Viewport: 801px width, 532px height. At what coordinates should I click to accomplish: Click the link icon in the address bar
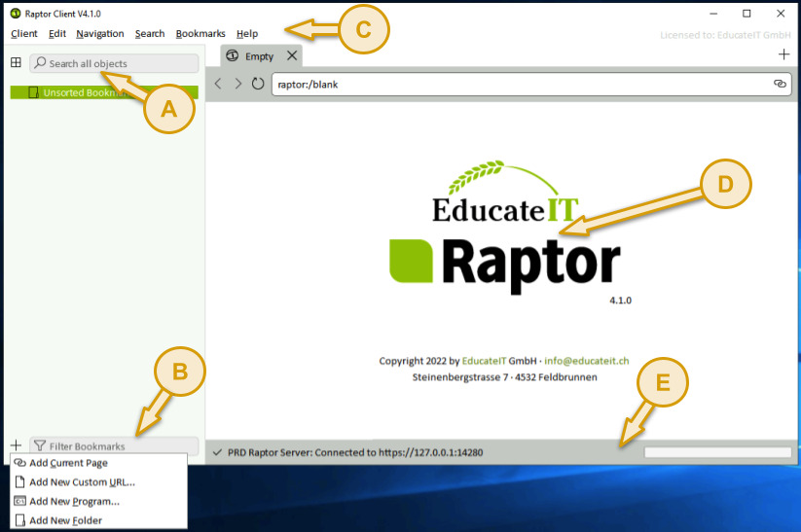click(780, 85)
